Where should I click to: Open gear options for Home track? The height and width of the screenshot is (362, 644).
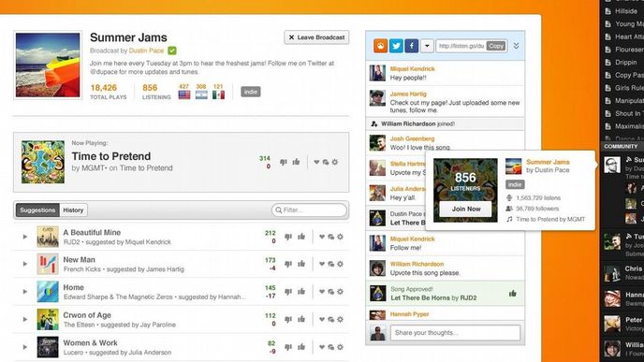coord(341,292)
